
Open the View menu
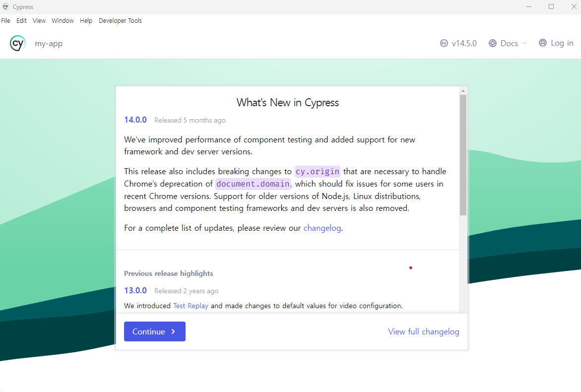pyautogui.click(x=39, y=21)
